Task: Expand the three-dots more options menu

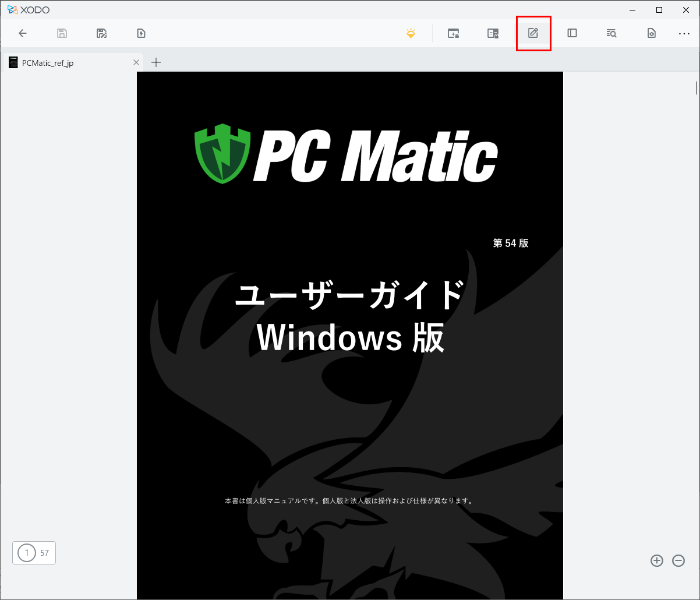Action: (x=684, y=33)
